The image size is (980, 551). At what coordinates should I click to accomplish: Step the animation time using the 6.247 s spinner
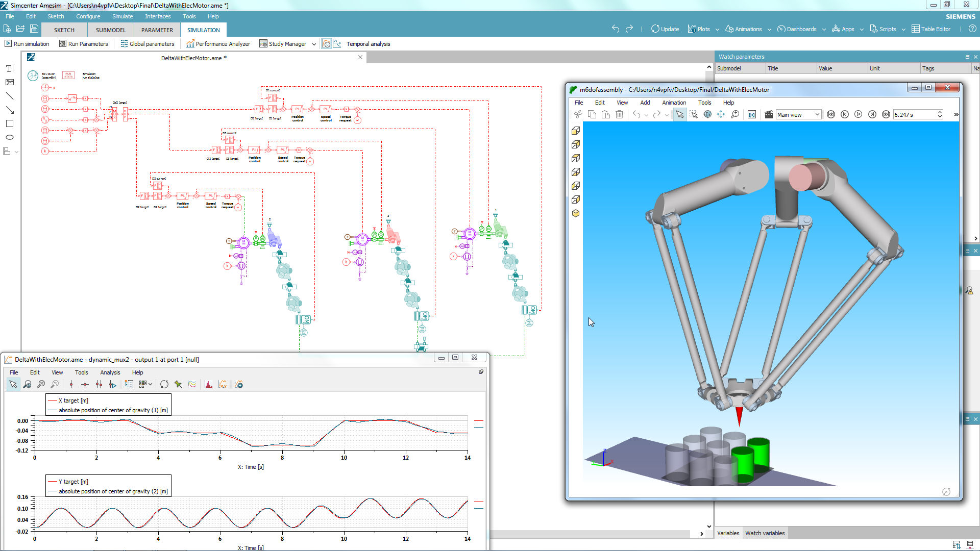pyautogui.click(x=939, y=114)
